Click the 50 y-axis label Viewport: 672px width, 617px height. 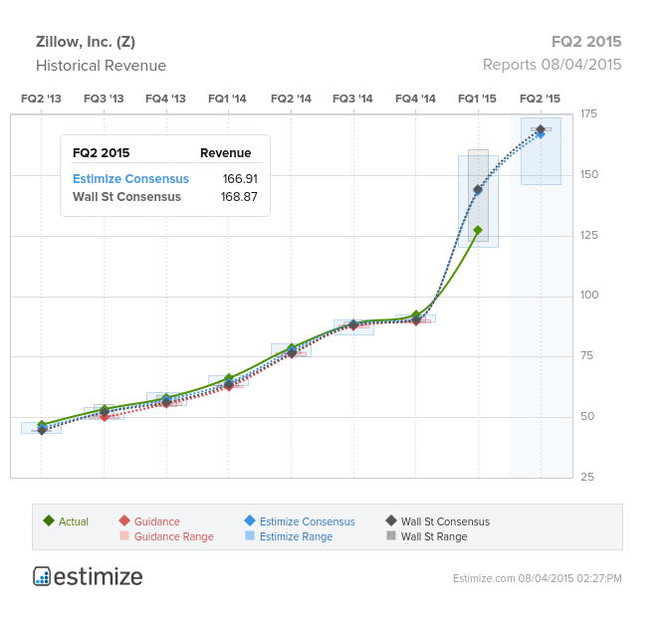(x=587, y=416)
